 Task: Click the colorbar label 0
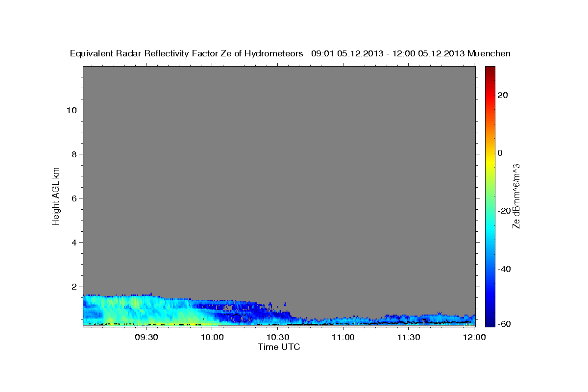coord(500,153)
